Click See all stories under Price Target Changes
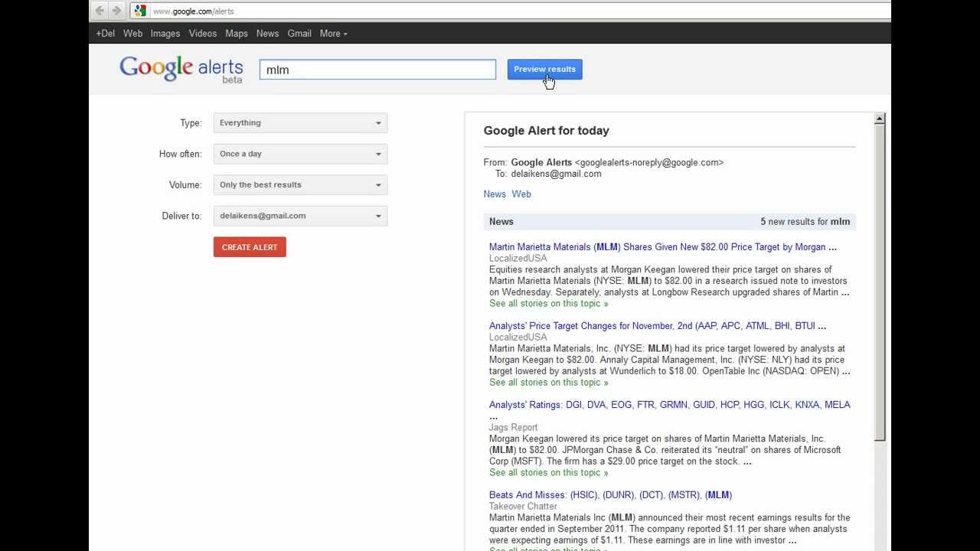 (x=549, y=383)
